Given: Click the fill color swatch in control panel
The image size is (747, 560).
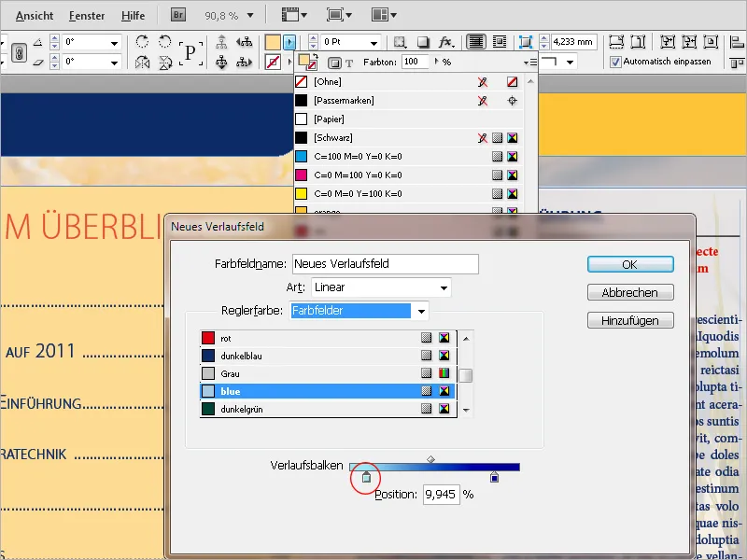Looking at the screenshot, I should pyautogui.click(x=273, y=42).
